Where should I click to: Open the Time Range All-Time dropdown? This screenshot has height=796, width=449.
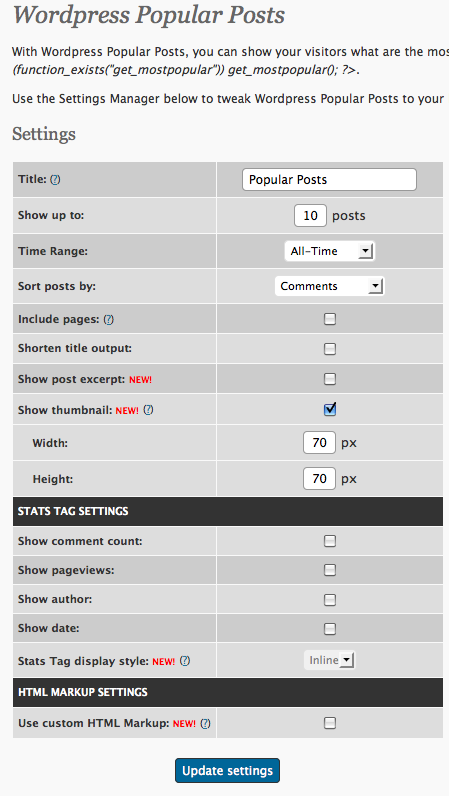[329, 251]
